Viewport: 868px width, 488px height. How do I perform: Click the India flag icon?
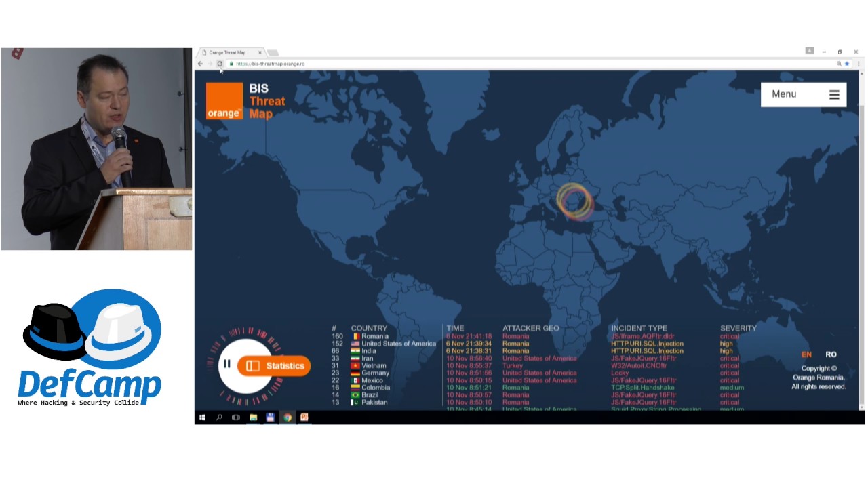pyautogui.click(x=355, y=351)
